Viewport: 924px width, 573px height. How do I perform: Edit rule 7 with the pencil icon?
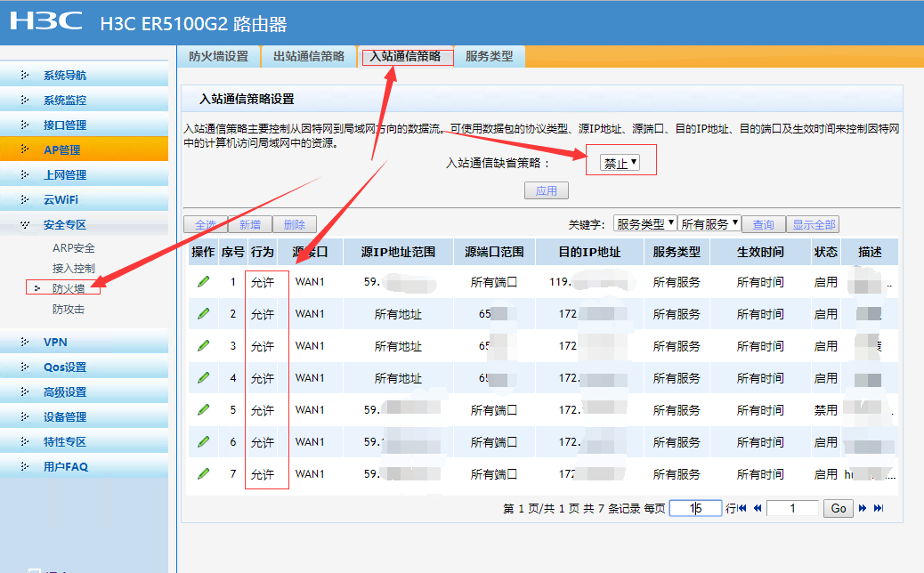point(203,473)
